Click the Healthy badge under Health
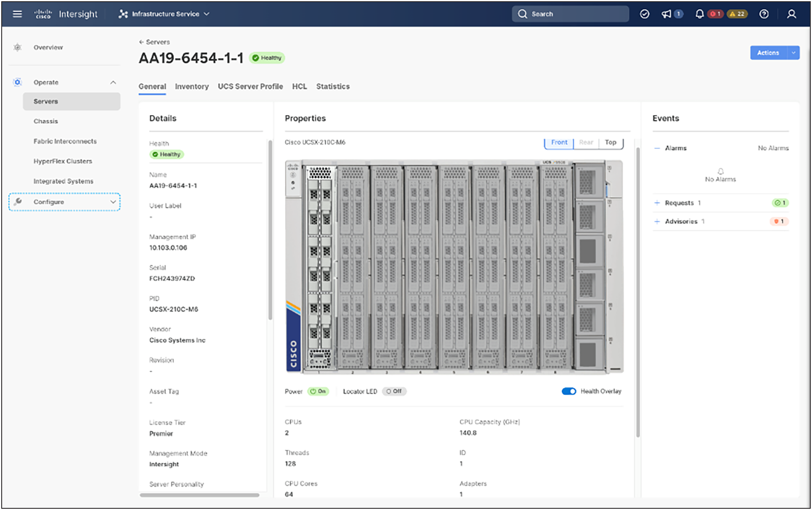812x510 pixels. click(166, 154)
